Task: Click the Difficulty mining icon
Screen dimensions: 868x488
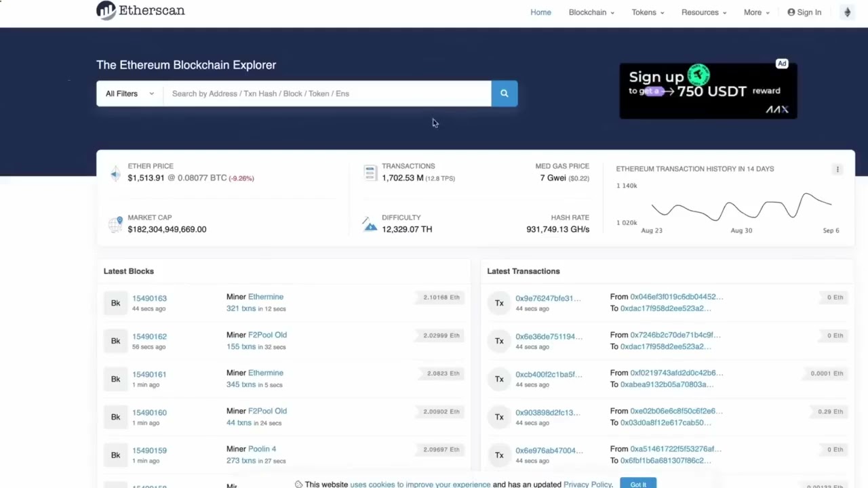Action: point(370,224)
